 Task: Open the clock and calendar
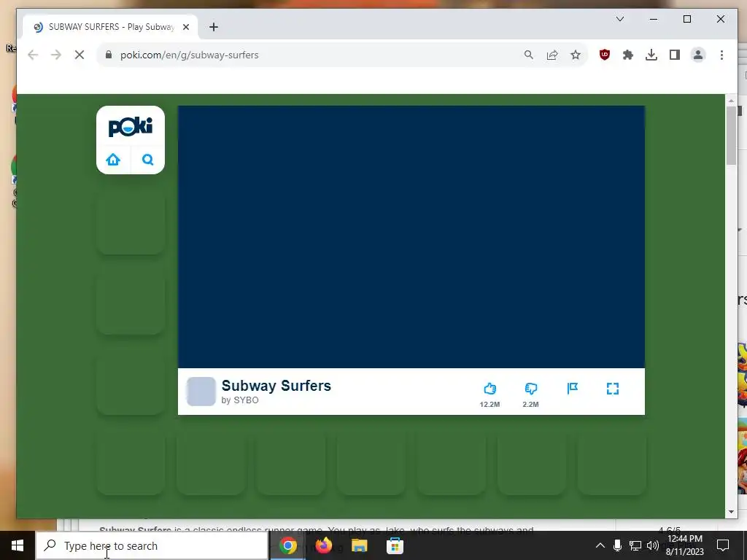click(684, 545)
